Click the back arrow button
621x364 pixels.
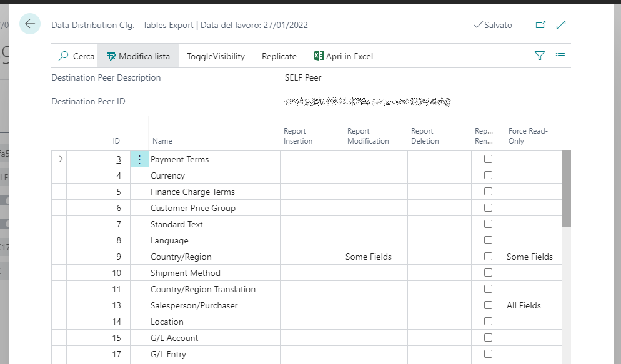30,24
